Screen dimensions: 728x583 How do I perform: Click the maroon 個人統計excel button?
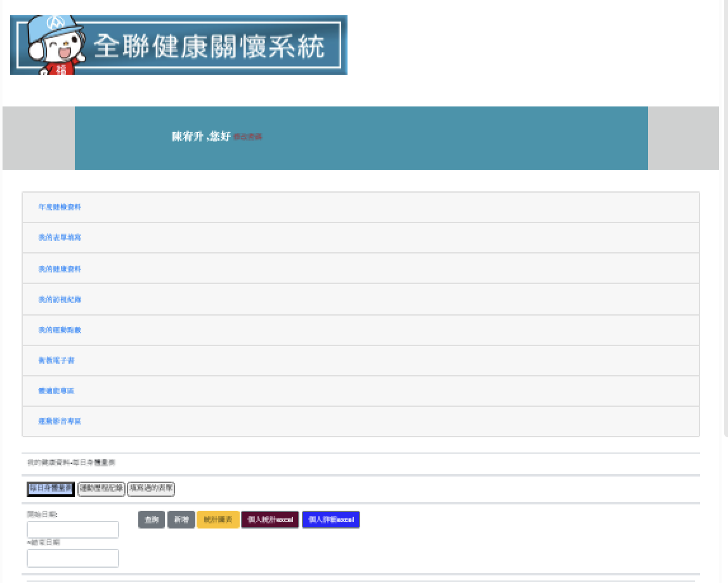click(270, 520)
